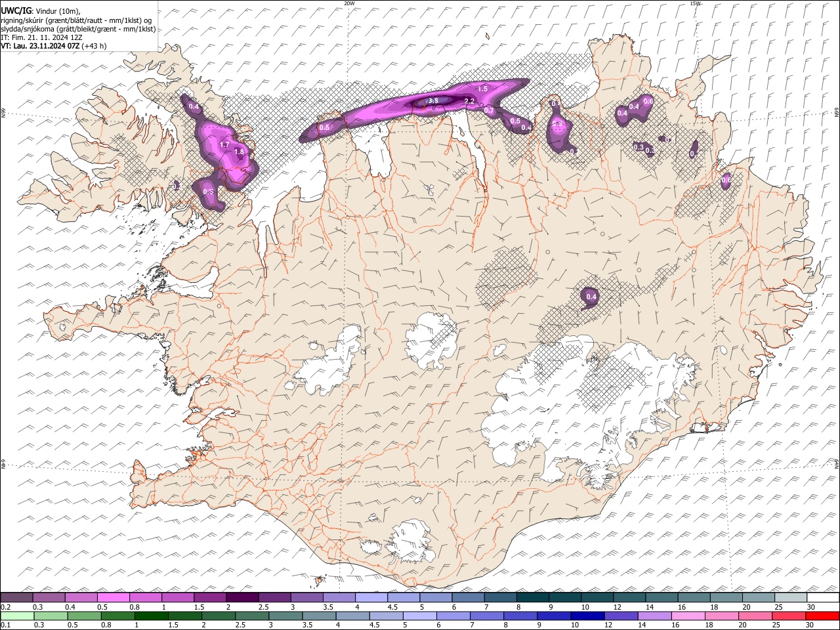Select the upper legend swatch between 14 and 16
This screenshot has height=630, width=840.
662,597
